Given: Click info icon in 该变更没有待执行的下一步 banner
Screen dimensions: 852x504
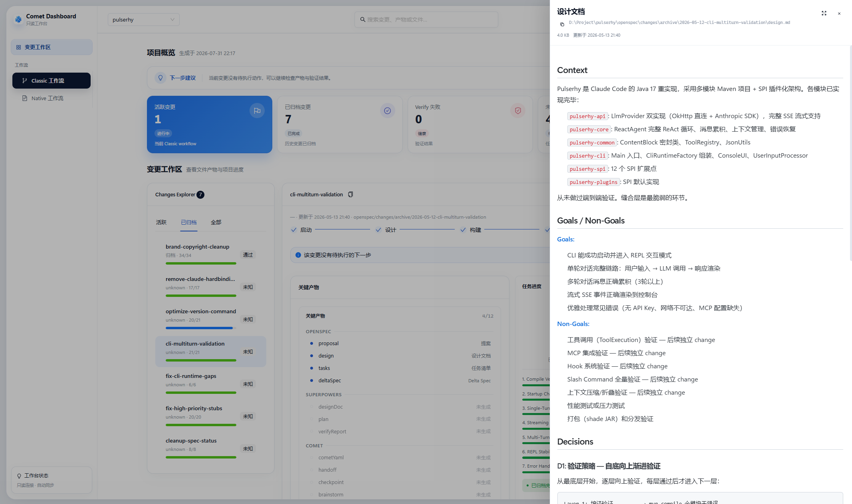Looking at the screenshot, I should click(x=298, y=255).
